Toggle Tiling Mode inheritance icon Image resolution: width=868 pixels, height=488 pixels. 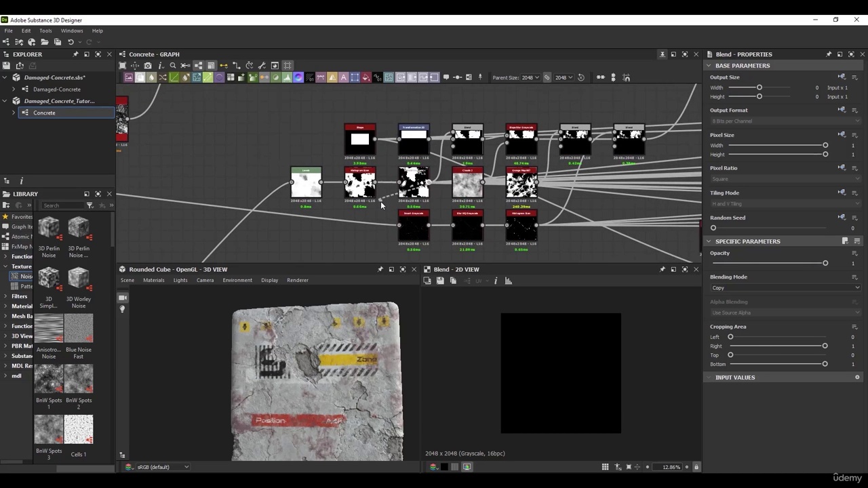tap(842, 192)
